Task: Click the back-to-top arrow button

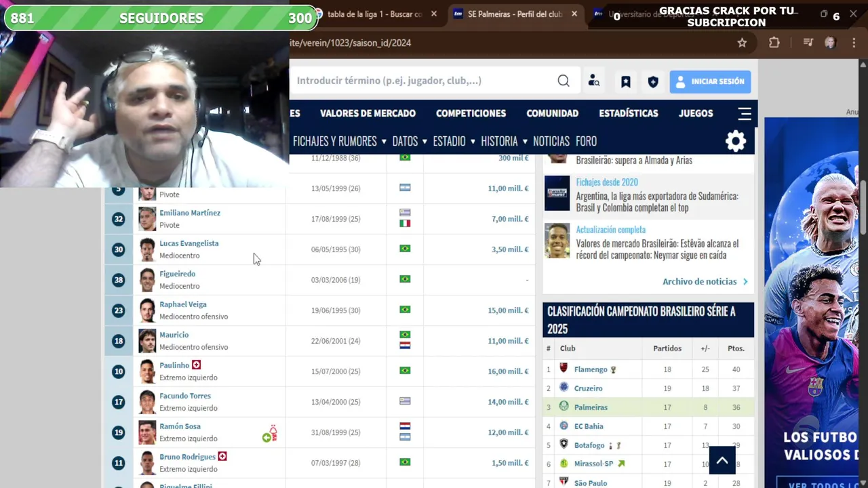Action: [722, 460]
